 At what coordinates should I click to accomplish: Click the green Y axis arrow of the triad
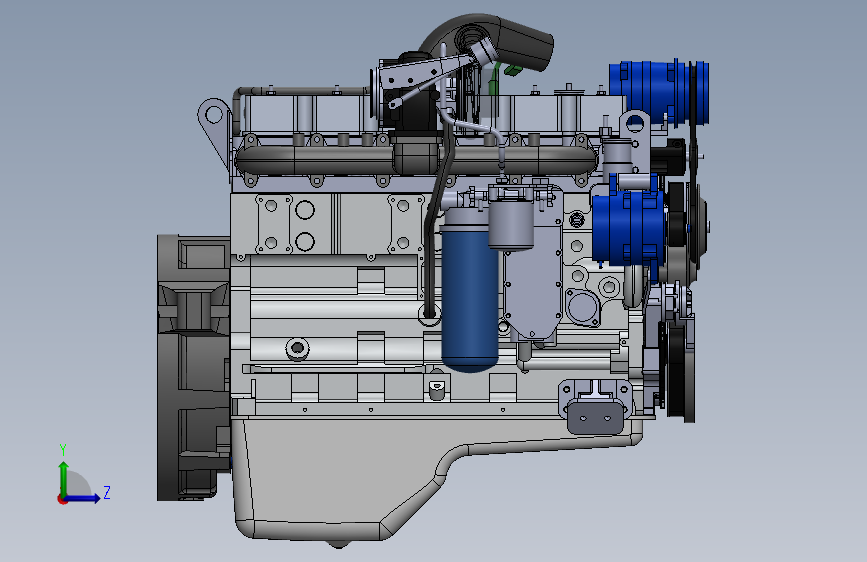click(63, 478)
